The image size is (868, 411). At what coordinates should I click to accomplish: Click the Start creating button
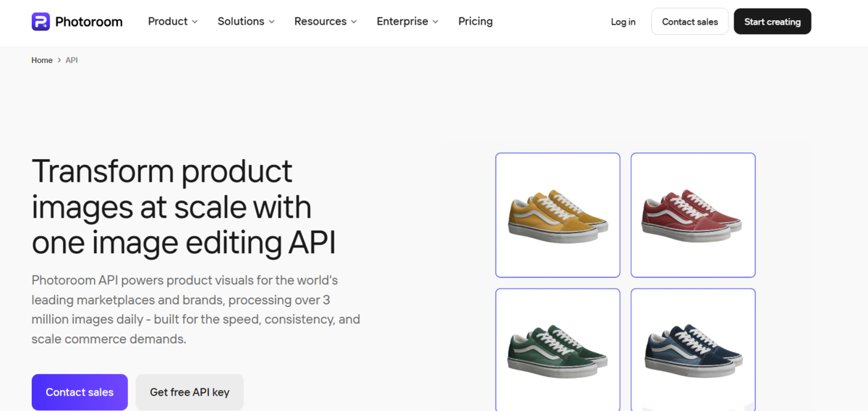click(773, 22)
